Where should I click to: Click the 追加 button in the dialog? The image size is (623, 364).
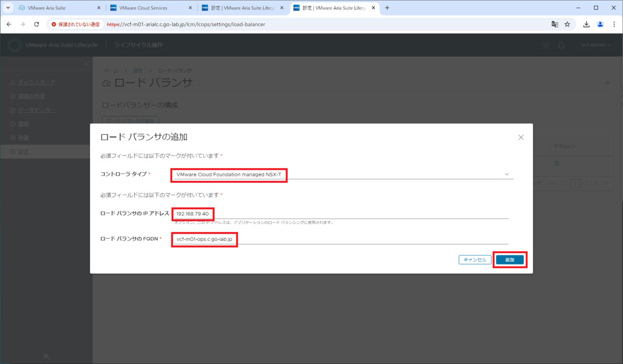point(509,260)
